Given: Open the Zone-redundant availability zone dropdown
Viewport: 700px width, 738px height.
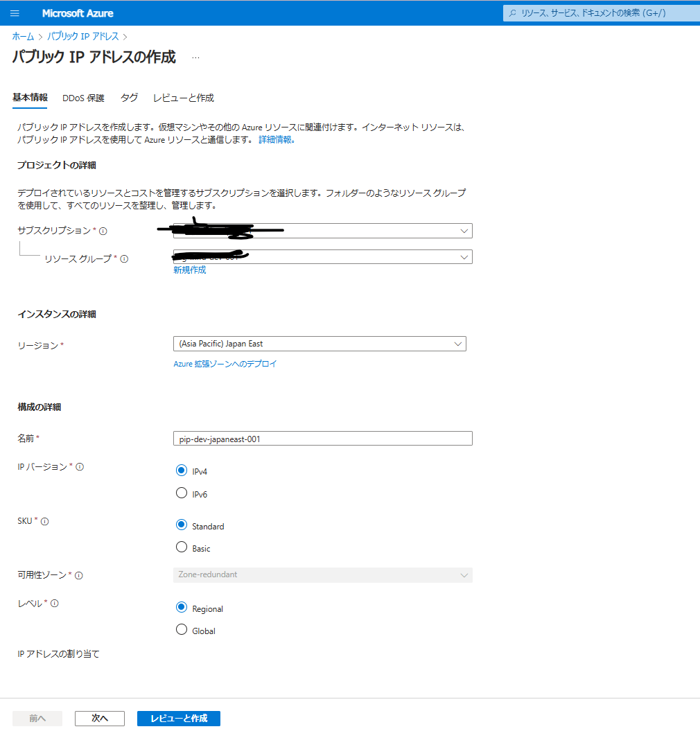Looking at the screenshot, I should 322,574.
